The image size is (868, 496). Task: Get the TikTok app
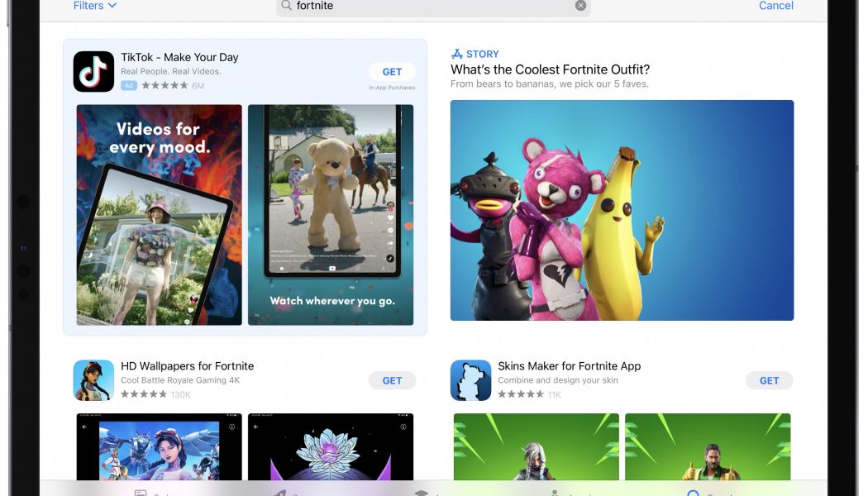pyautogui.click(x=392, y=72)
